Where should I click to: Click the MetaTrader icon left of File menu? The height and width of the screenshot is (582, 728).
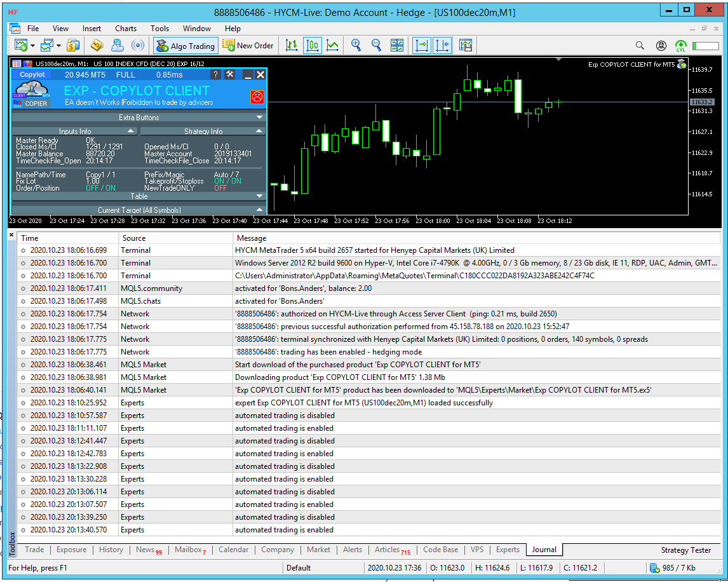pyautogui.click(x=15, y=29)
